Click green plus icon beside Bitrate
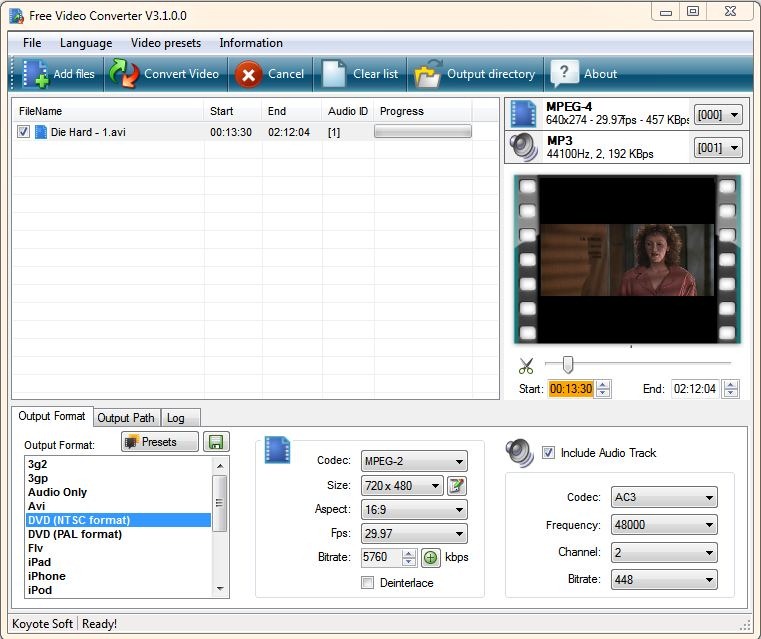 [430, 558]
